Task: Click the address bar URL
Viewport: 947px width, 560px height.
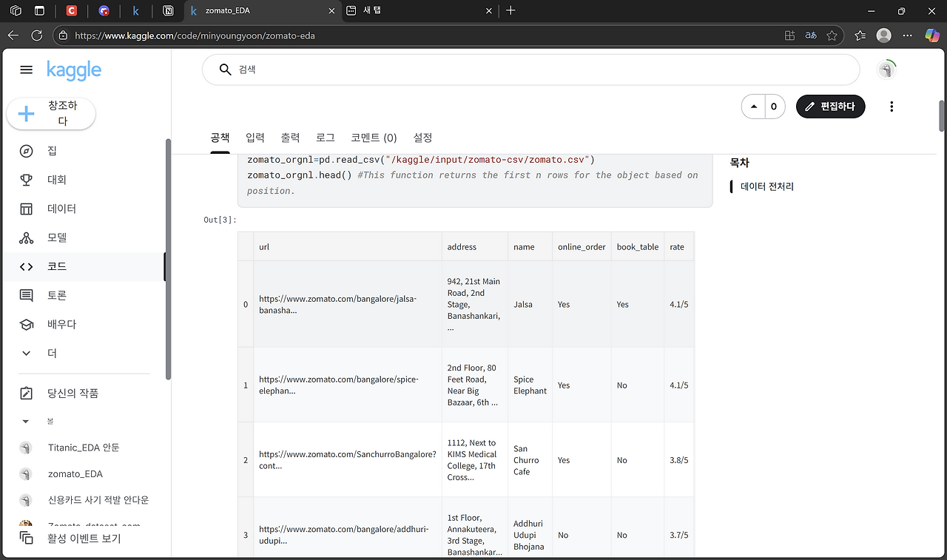Action: tap(195, 36)
